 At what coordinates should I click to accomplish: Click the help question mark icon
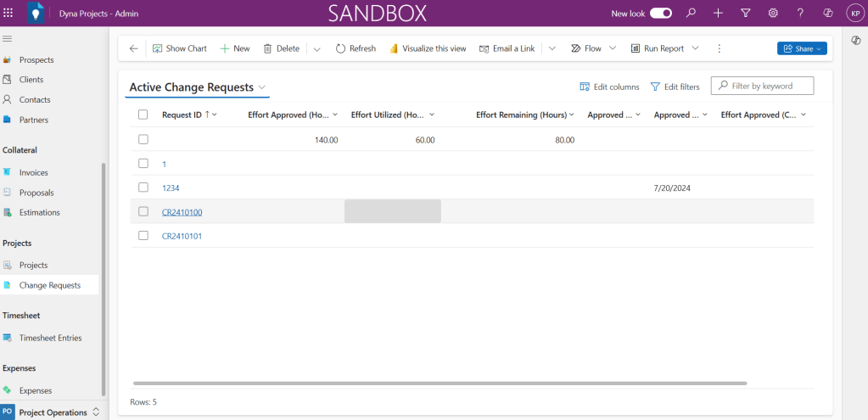800,14
